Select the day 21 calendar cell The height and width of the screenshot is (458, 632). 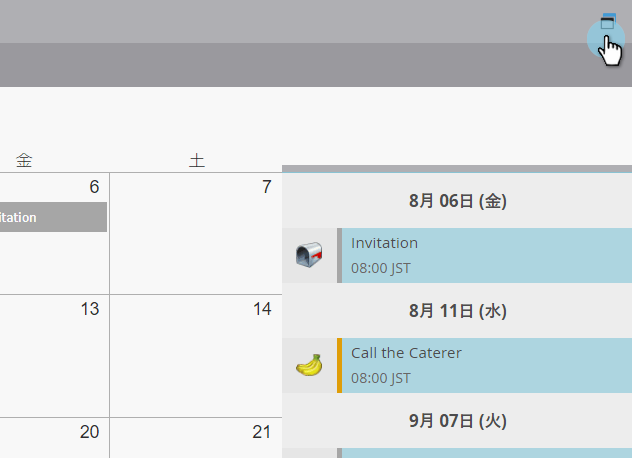tap(196, 438)
